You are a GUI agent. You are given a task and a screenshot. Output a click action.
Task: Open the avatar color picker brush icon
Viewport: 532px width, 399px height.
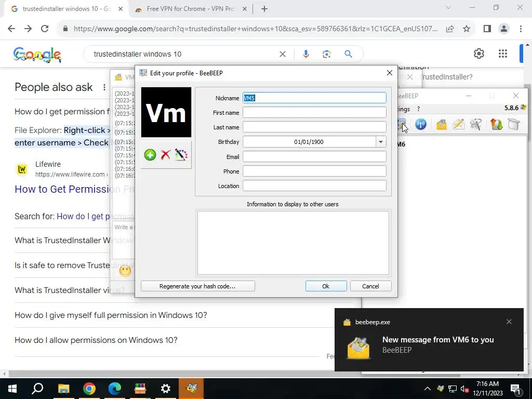coord(181,155)
